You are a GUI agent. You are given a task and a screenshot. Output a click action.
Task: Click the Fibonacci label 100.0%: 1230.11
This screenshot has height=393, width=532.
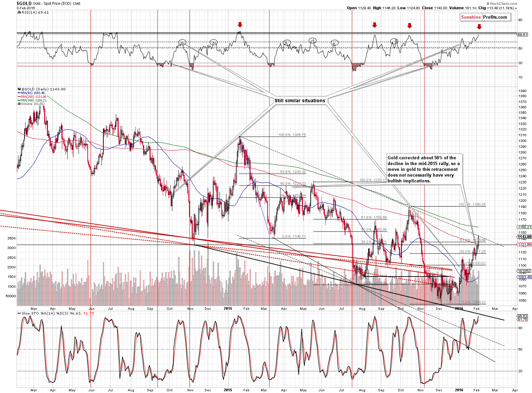tap(373, 180)
